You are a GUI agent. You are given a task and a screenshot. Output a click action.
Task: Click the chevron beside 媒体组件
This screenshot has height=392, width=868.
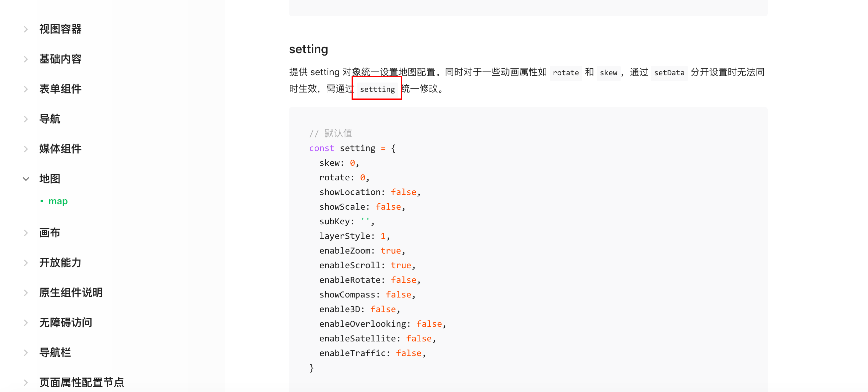point(26,149)
